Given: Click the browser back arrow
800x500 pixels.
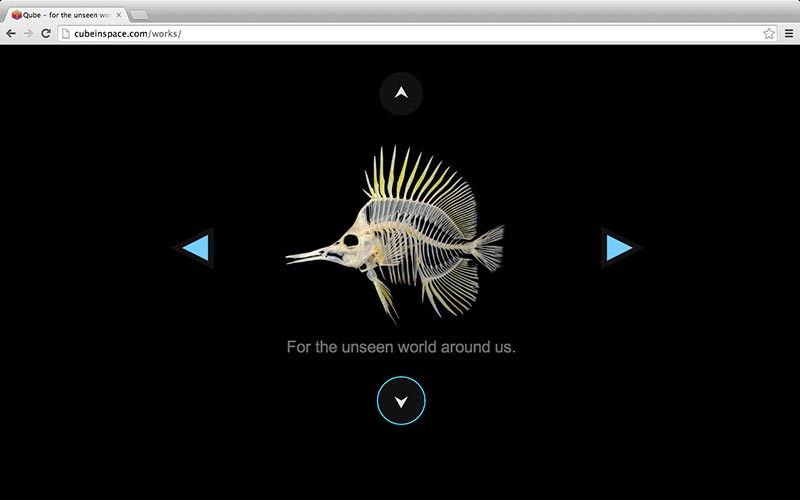Looking at the screenshot, I should coord(11,33).
